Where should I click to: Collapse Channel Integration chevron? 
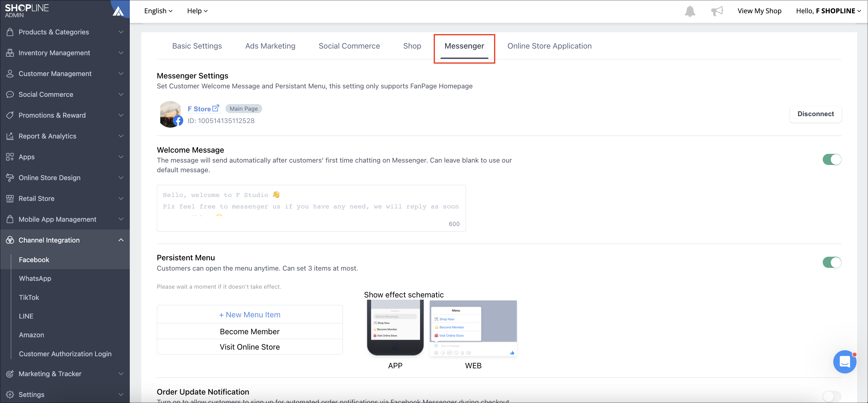coord(121,240)
